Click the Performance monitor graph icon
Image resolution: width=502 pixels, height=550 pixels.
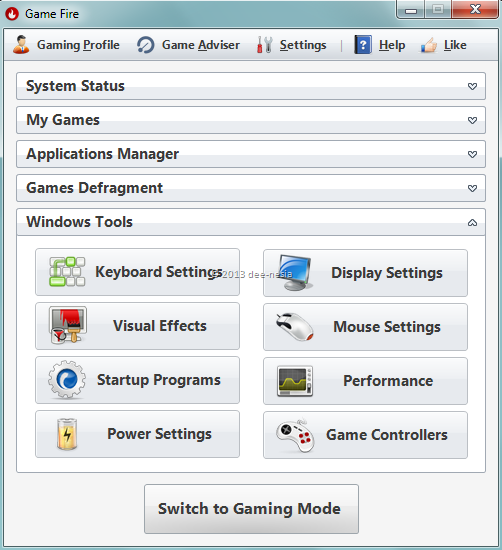tap(295, 381)
